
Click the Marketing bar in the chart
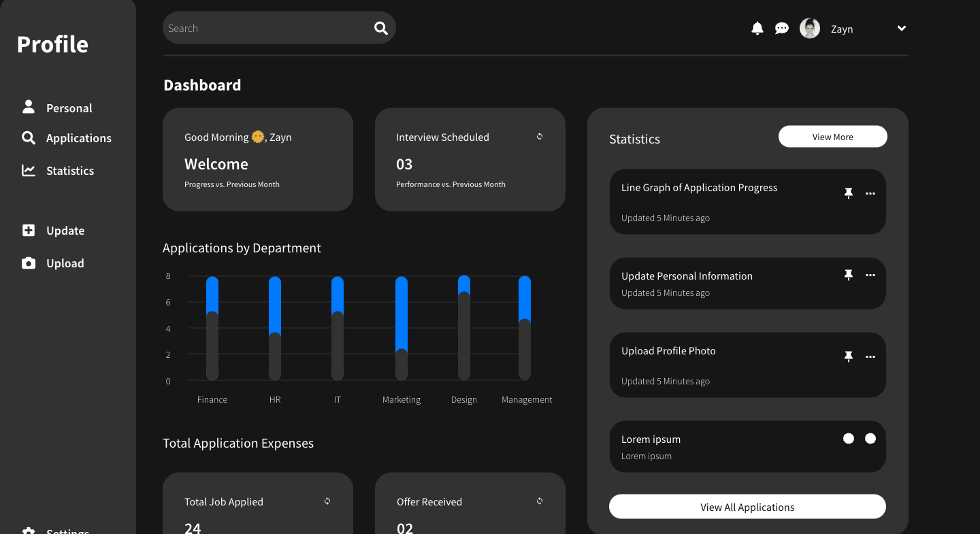click(402, 328)
